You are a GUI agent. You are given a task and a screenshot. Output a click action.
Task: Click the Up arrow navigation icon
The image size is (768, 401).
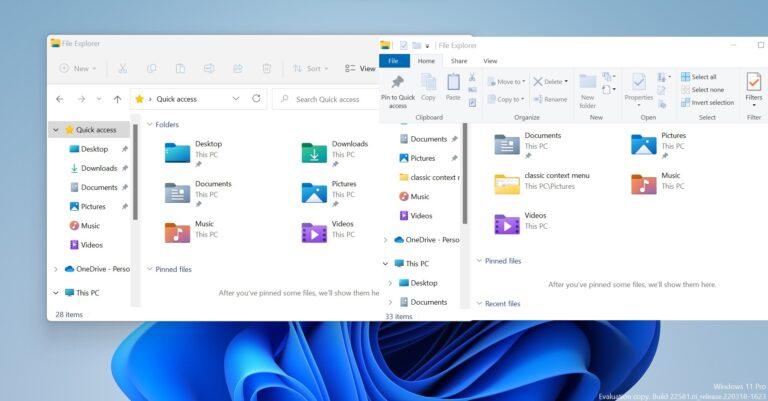(x=117, y=99)
